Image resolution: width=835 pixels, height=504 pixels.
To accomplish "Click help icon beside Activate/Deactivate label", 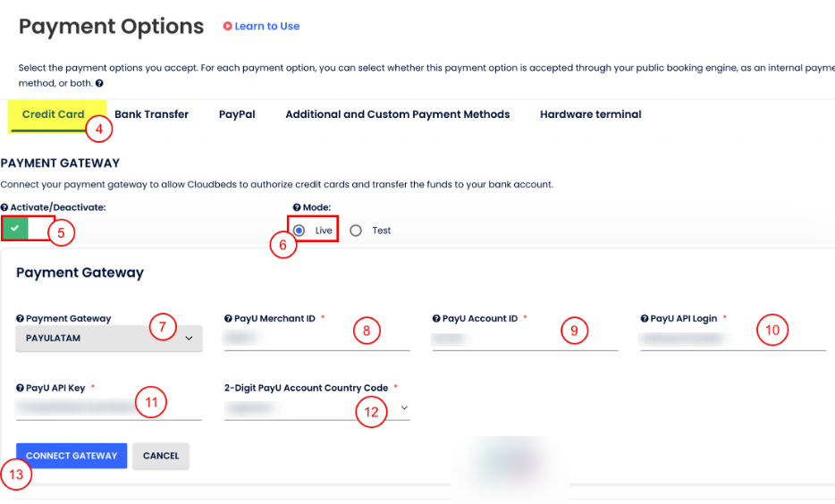I will pyautogui.click(x=4, y=207).
